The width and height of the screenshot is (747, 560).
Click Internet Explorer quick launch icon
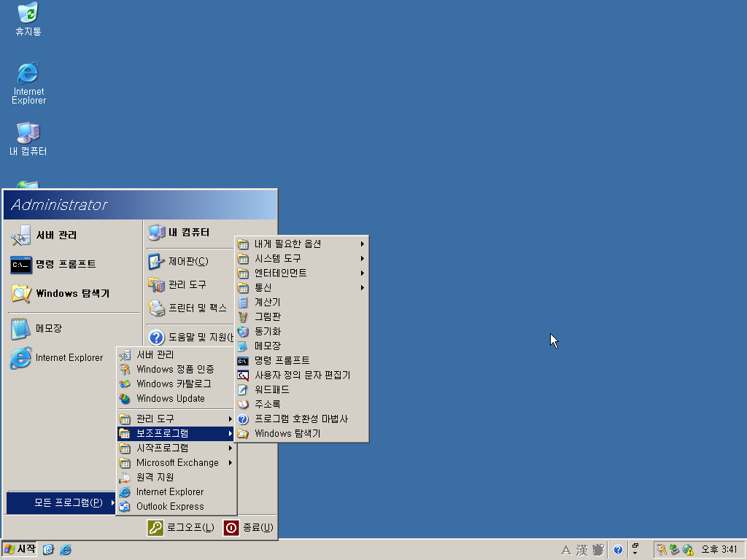click(66, 550)
